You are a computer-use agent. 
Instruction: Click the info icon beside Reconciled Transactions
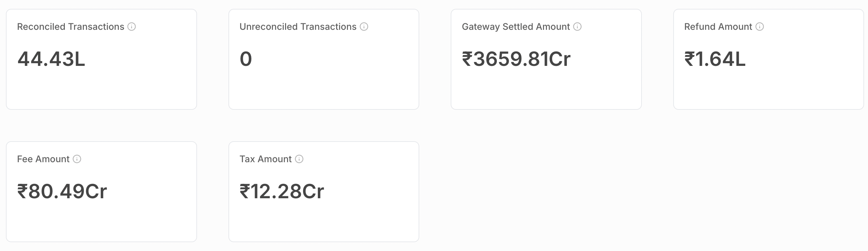tap(132, 27)
